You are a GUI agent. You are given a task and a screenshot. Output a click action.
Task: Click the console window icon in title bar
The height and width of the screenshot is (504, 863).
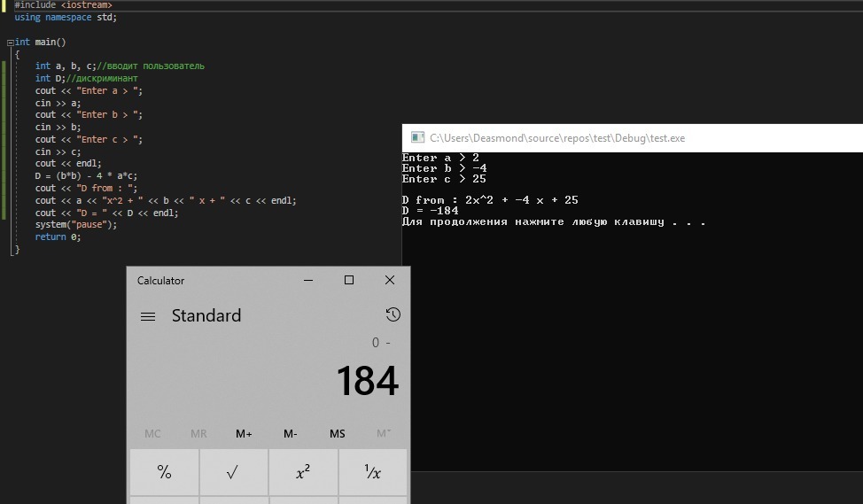click(417, 137)
